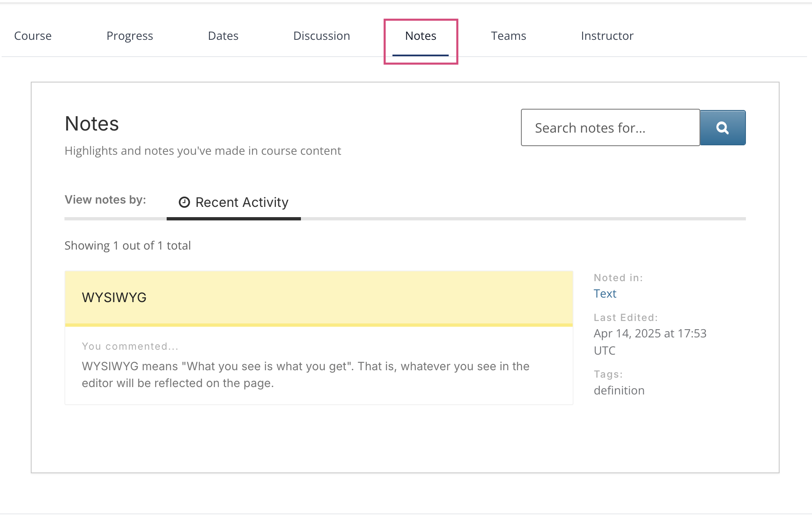This screenshot has height=518, width=812.
Task: Navigate to the Teams tab
Action: pyautogui.click(x=508, y=36)
